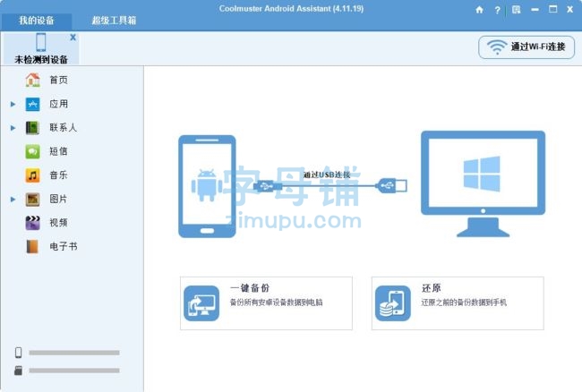
Task: Click the Windows monitor illustration
Action: point(483,183)
